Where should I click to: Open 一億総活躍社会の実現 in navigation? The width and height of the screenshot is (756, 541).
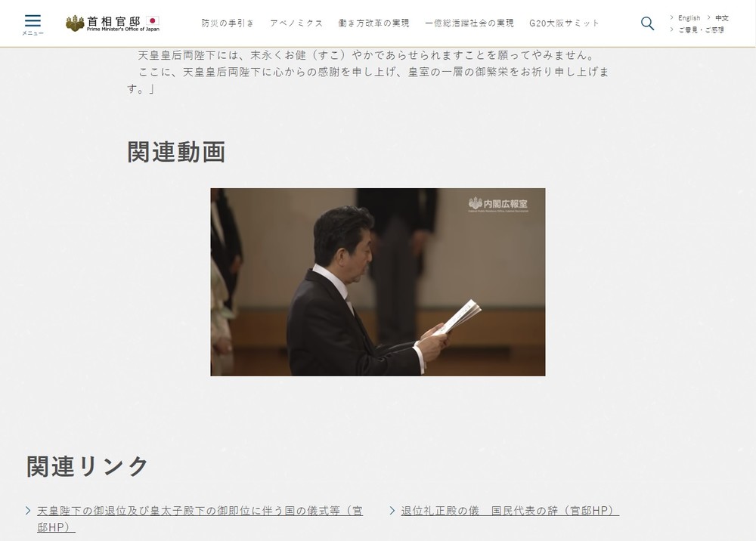469,23
